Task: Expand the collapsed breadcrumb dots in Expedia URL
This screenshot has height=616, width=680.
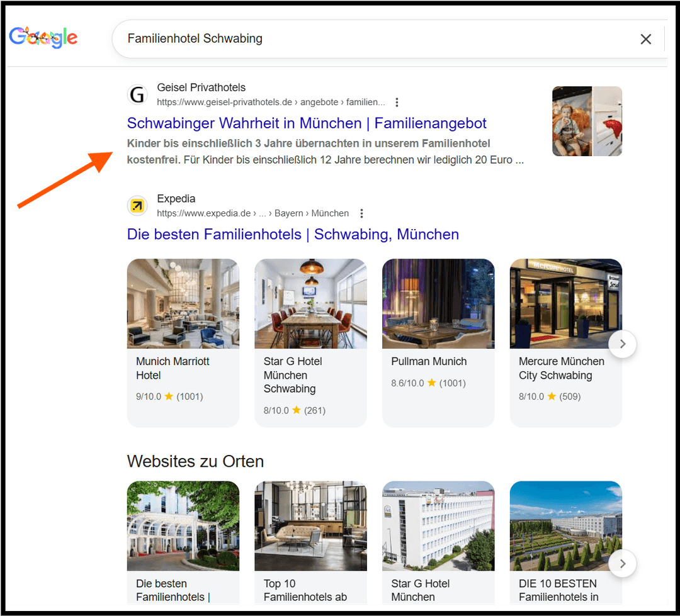Action: coord(262,213)
